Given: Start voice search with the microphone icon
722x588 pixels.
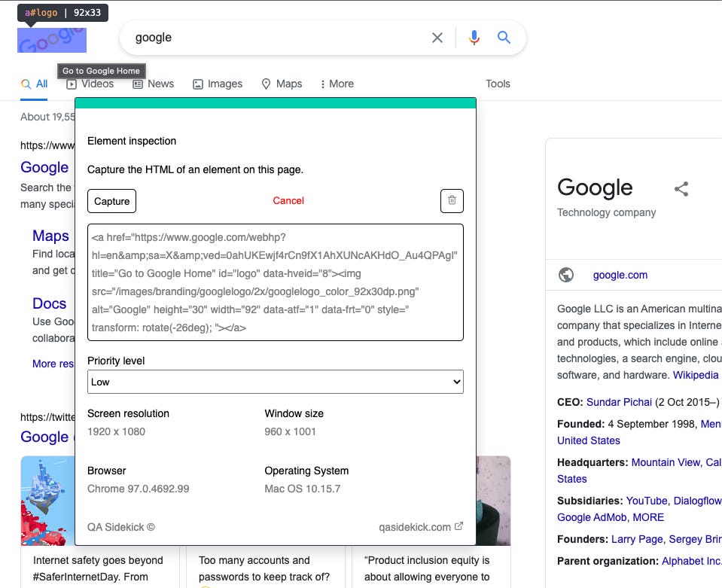Looking at the screenshot, I should pos(474,38).
